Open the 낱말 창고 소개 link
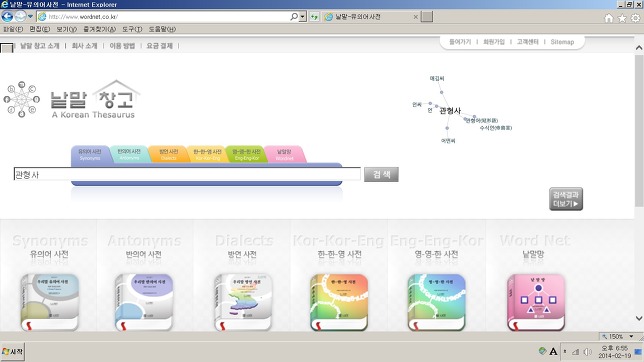Image resolution: width=644 pixels, height=362 pixels. click(40, 46)
